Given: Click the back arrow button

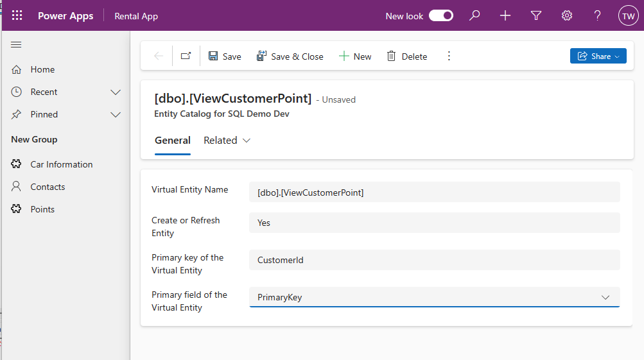Looking at the screenshot, I should coord(159,56).
